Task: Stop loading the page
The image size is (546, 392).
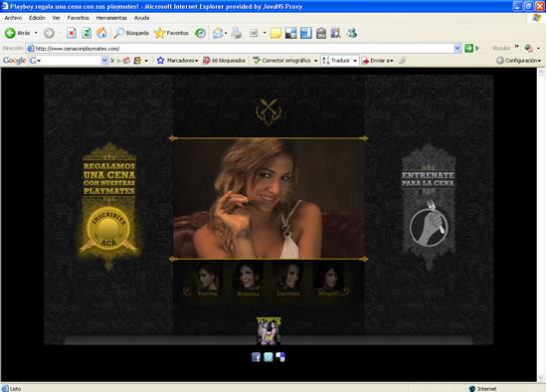Action: pos(72,33)
